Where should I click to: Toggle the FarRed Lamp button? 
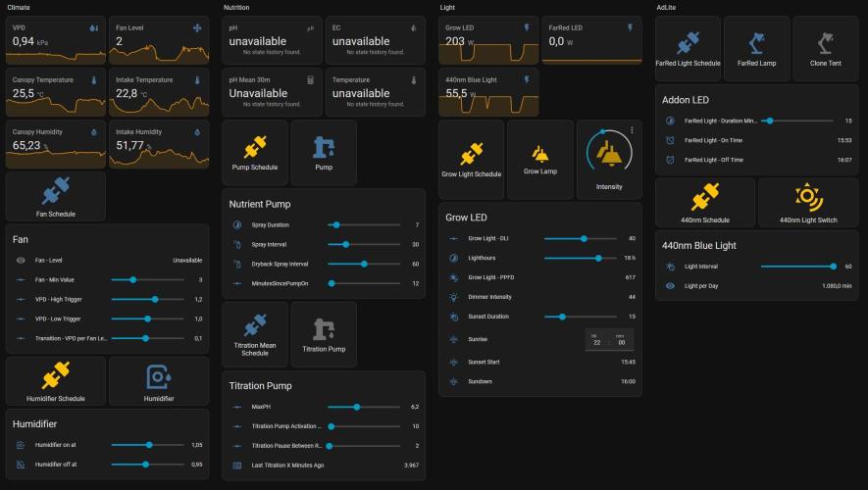pyautogui.click(x=757, y=49)
